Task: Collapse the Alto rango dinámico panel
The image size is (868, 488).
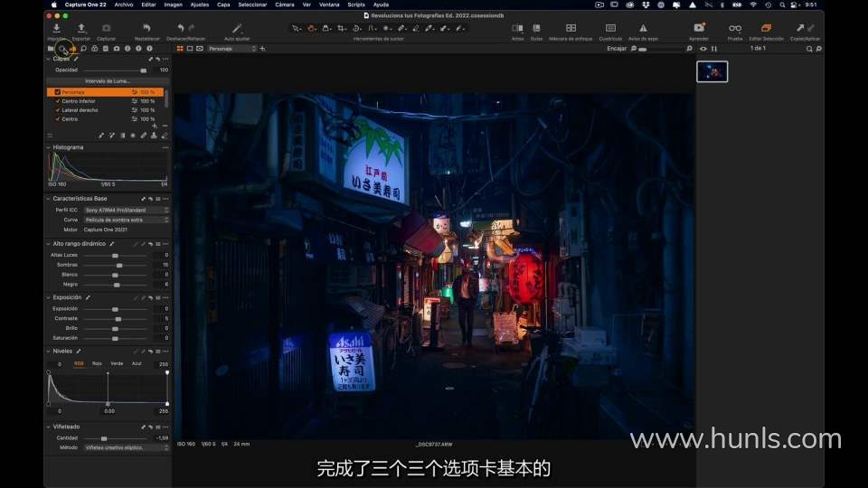Action: (x=48, y=244)
